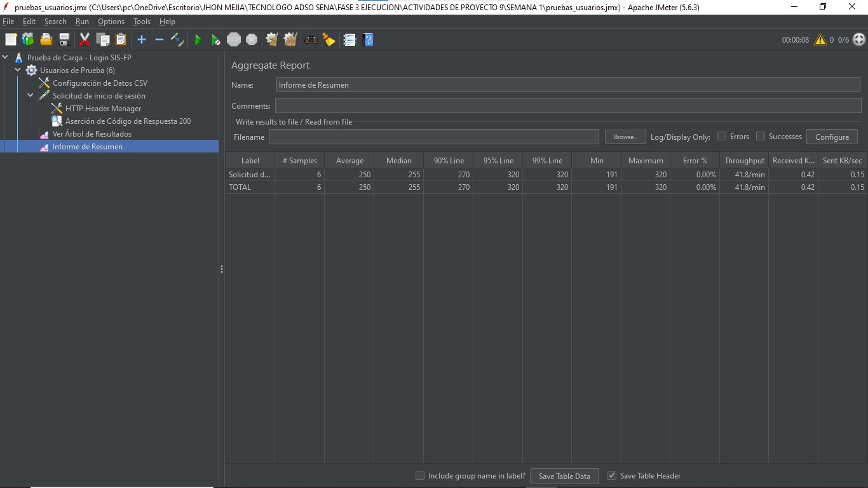This screenshot has height=488, width=868.
Task: Save the test plan with floppy icon
Action: pyautogui.click(x=64, y=39)
